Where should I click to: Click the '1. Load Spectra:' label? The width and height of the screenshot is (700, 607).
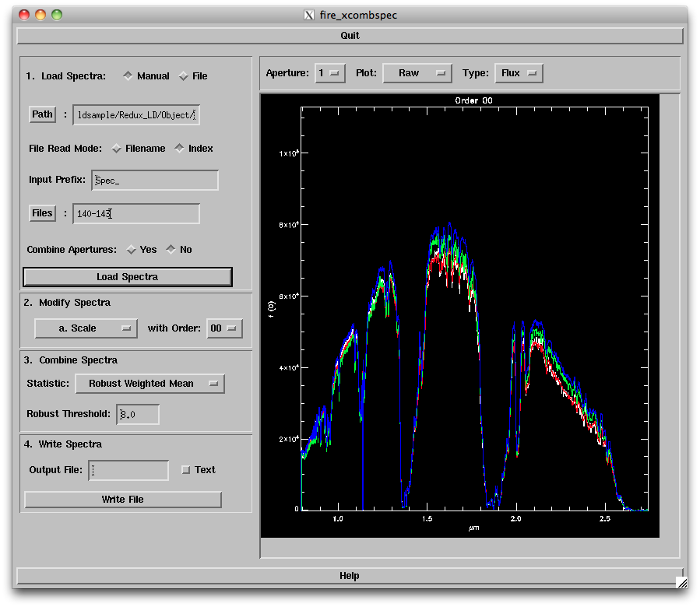coord(66,76)
